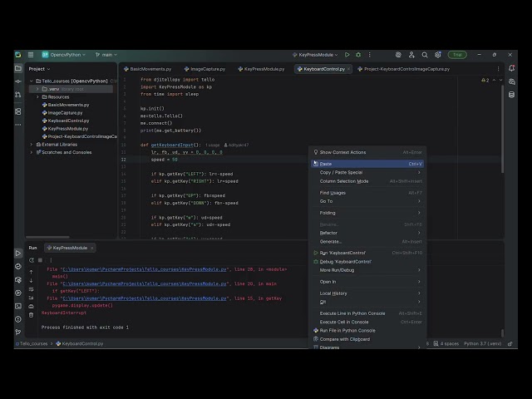This screenshot has width=532, height=399.
Task: Switch to ImageCapture.py tab
Action: [x=205, y=69]
